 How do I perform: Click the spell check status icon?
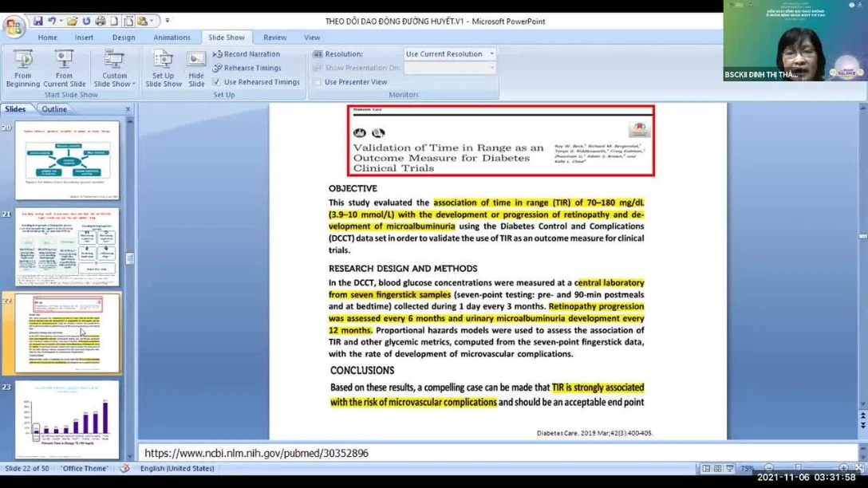click(x=124, y=469)
